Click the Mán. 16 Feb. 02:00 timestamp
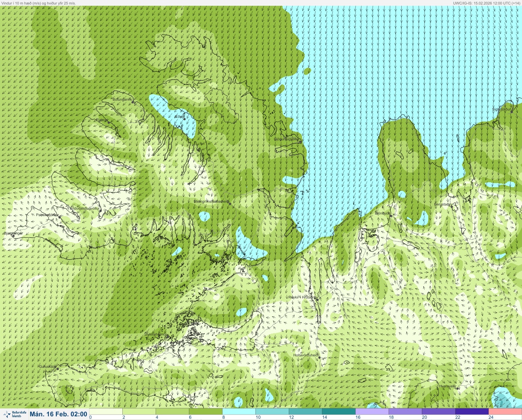This screenshot has width=522, height=420. [59, 414]
